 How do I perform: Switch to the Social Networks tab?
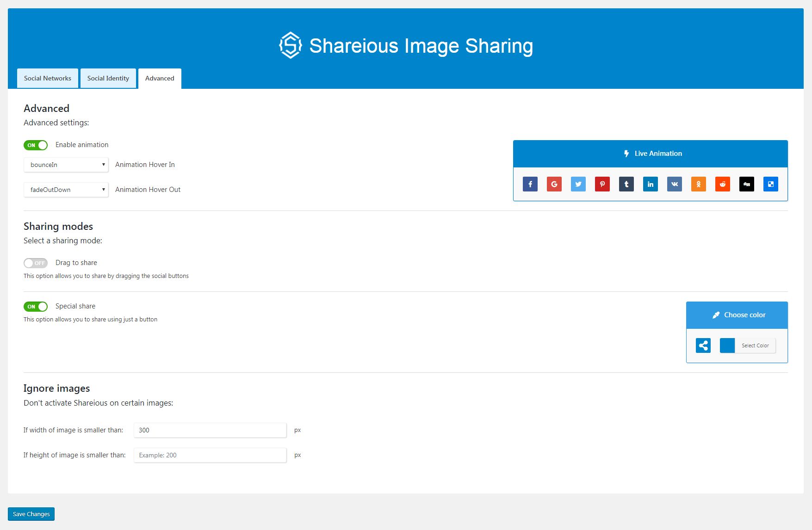(x=48, y=78)
